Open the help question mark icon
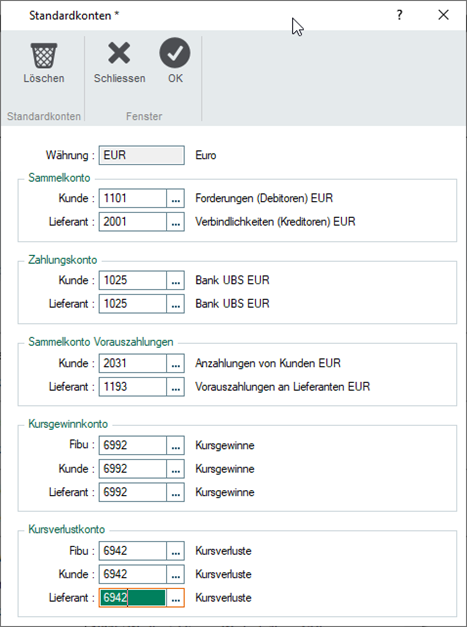467x627 pixels. click(399, 15)
